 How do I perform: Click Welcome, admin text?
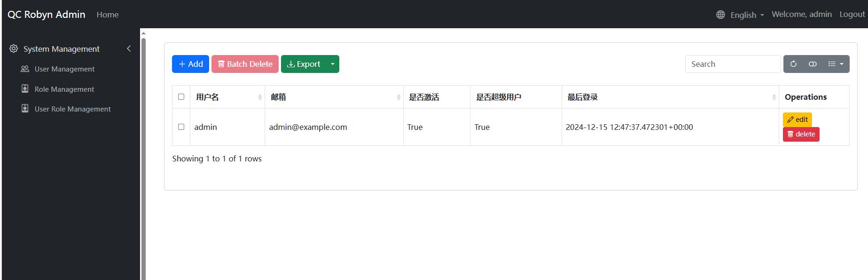coord(802,15)
